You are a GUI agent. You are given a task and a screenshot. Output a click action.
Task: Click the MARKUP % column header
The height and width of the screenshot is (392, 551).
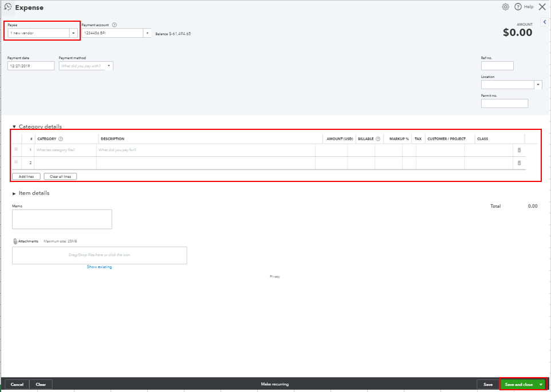(399, 139)
